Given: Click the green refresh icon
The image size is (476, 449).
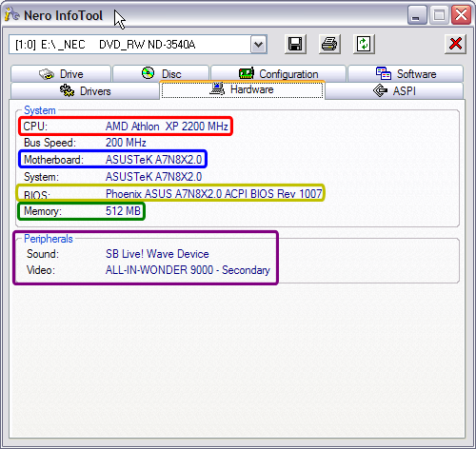Looking at the screenshot, I should click(x=364, y=44).
